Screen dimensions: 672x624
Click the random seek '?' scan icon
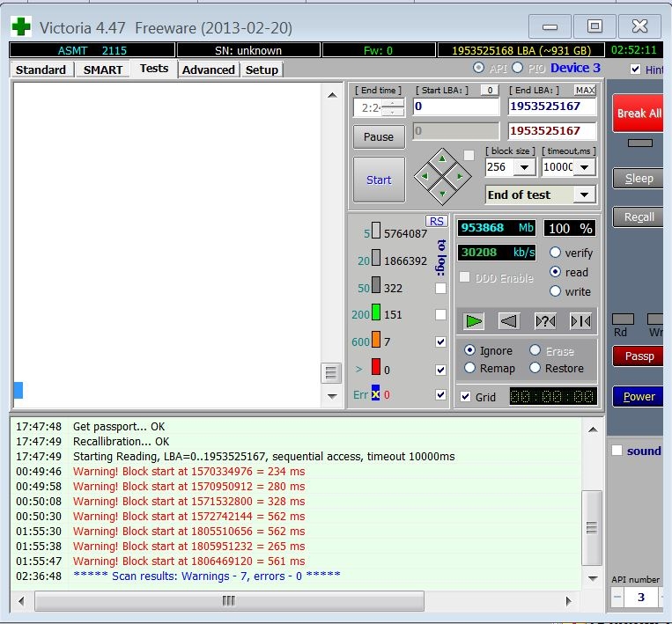[545, 320]
